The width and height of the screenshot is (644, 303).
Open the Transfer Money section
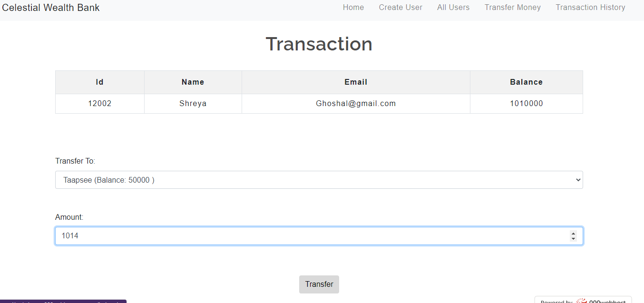[x=512, y=7]
